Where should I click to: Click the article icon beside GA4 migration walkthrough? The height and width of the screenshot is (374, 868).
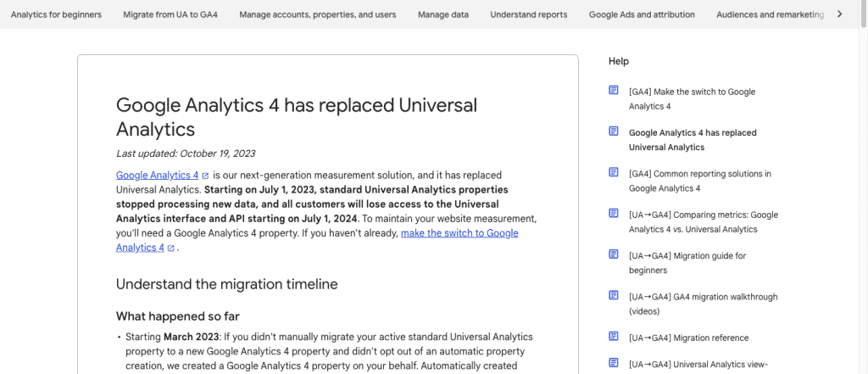(x=614, y=295)
